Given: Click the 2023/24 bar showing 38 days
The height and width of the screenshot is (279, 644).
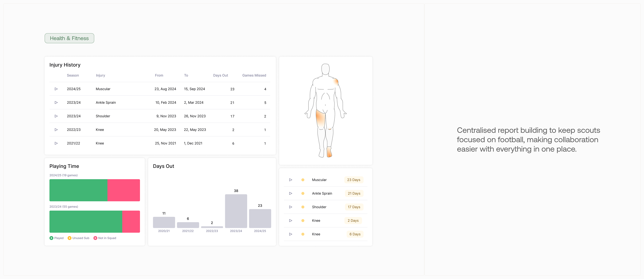Looking at the screenshot, I should tap(236, 211).
